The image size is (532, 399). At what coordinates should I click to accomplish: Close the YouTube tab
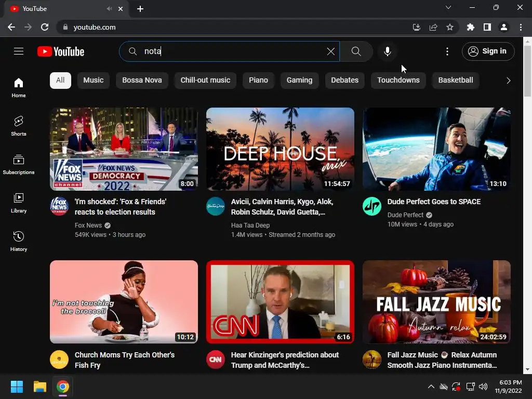(x=121, y=9)
